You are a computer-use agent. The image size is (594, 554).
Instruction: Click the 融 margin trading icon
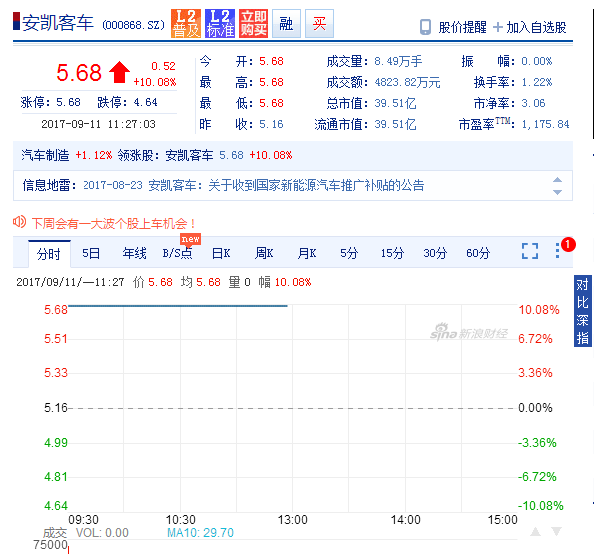click(x=286, y=23)
